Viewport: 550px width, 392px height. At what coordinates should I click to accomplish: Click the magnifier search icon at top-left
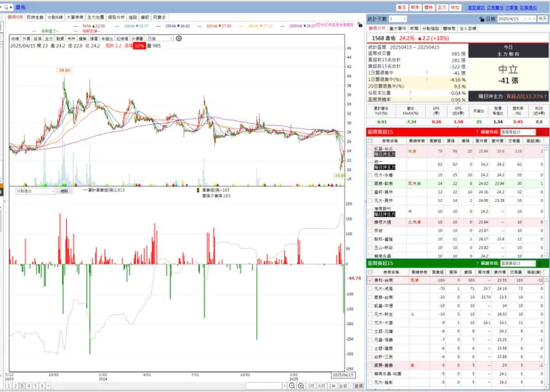[6, 7]
